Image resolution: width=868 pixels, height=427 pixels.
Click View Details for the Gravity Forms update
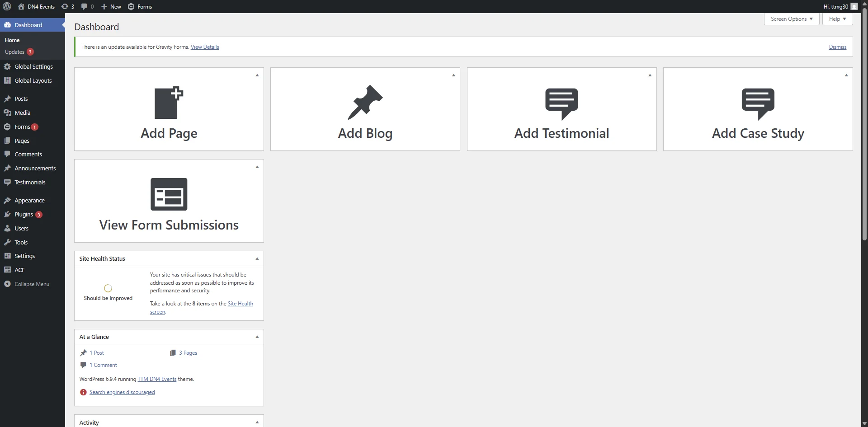click(205, 47)
